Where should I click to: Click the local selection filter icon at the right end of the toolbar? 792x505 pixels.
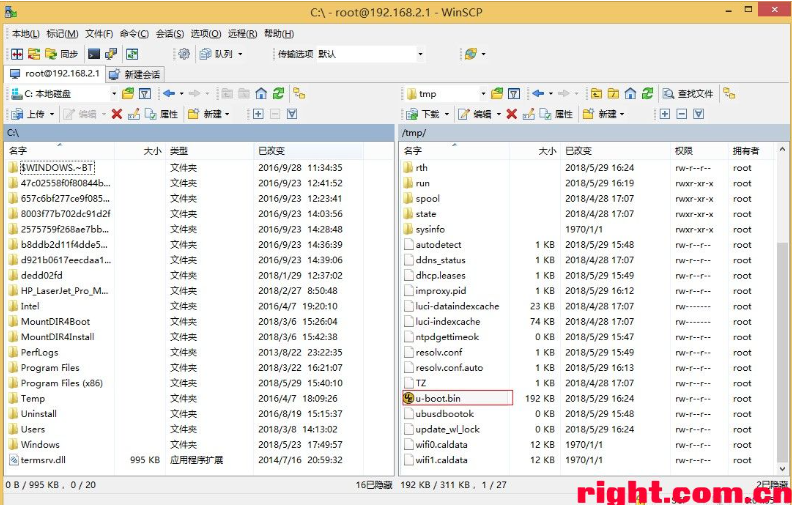(291, 114)
